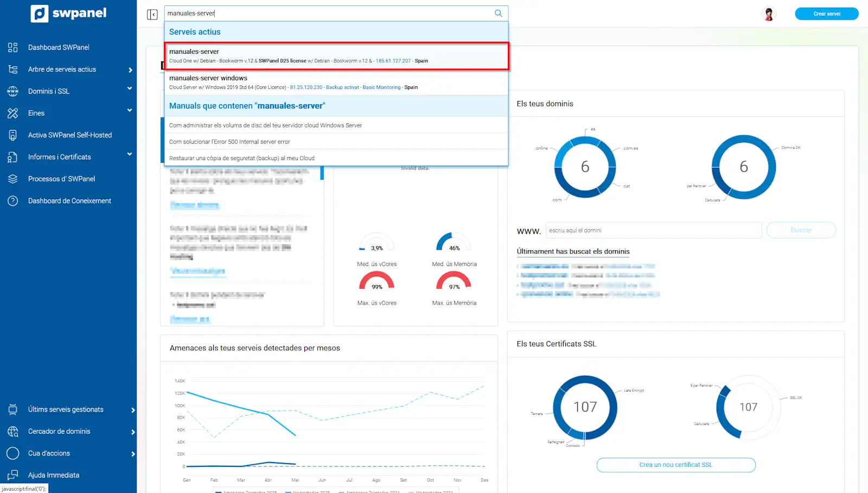
Task: Expand Informes i Certificats chevron
Action: (x=130, y=154)
